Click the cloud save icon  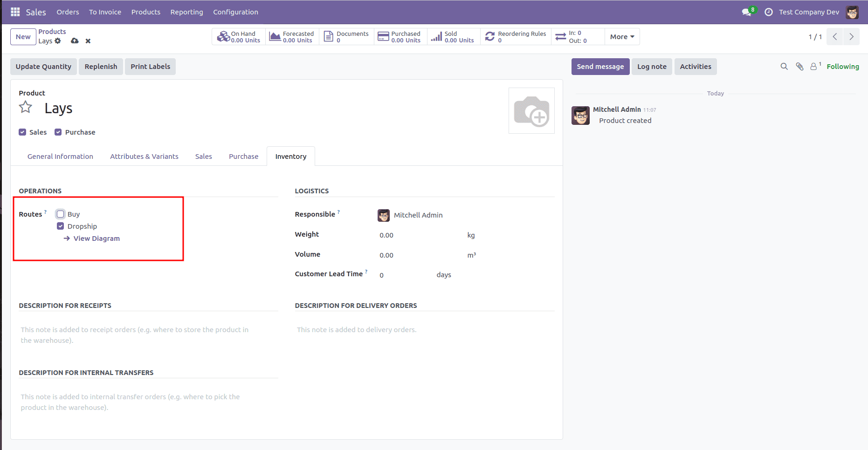click(x=75, y=41)
